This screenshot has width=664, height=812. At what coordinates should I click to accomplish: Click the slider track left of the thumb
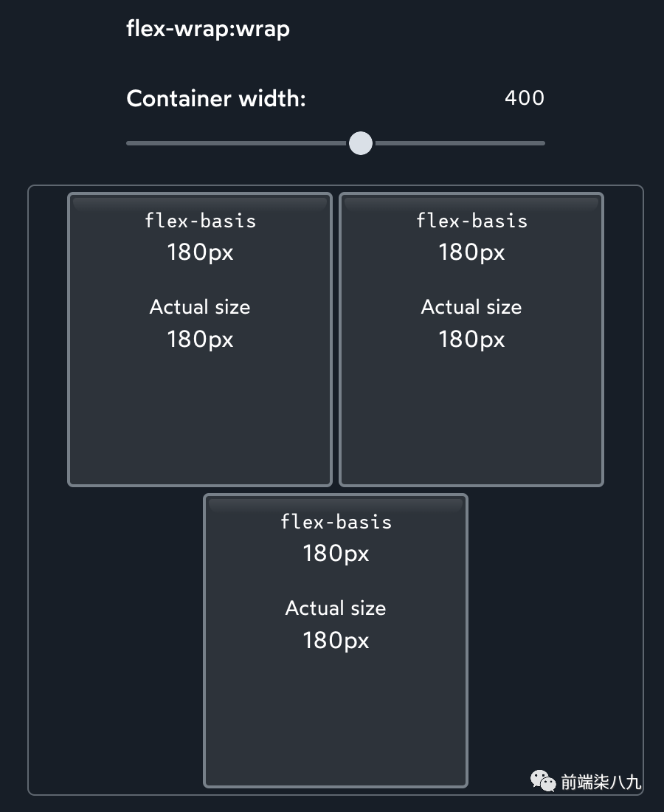click(237, 143)
